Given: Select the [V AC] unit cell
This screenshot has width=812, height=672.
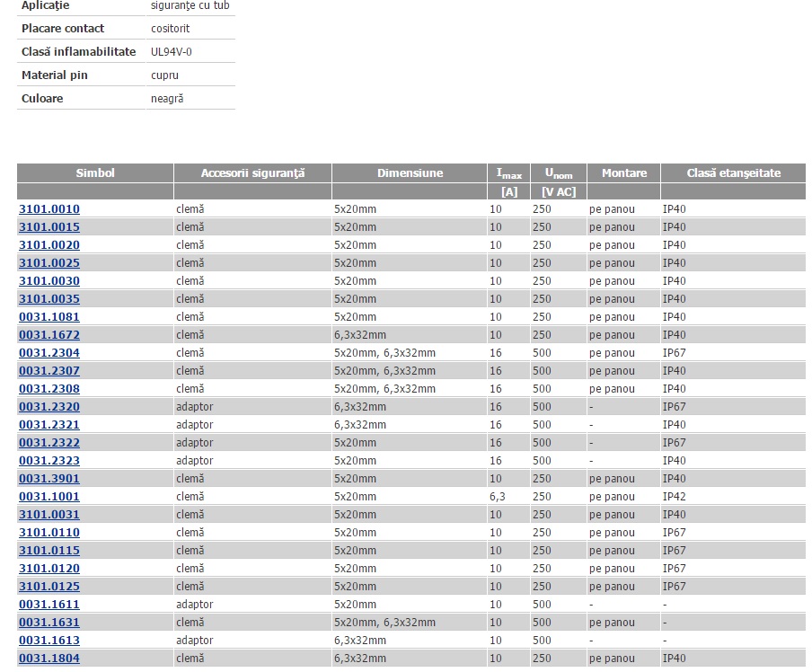Looking at the screenshot, I should [x=559, y=191].
